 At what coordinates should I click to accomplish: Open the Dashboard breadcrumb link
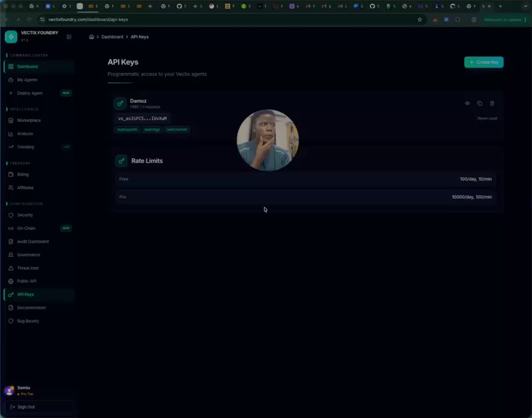point(112,37)
